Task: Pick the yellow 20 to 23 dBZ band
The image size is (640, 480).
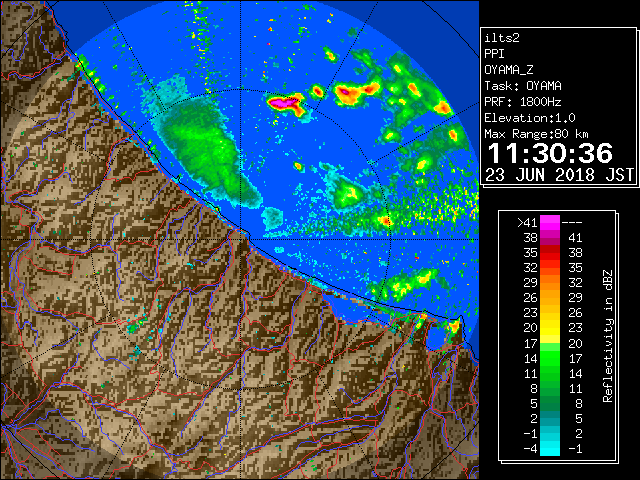Action: pyautogui.click(x=550, y=328)
